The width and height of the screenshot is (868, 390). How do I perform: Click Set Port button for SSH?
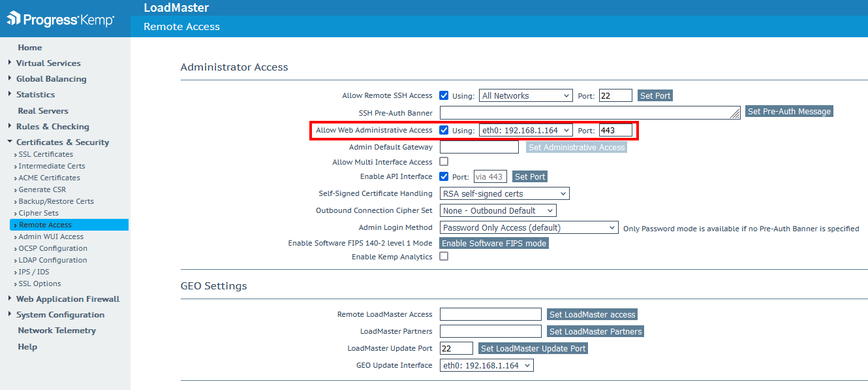pos(655,95)
